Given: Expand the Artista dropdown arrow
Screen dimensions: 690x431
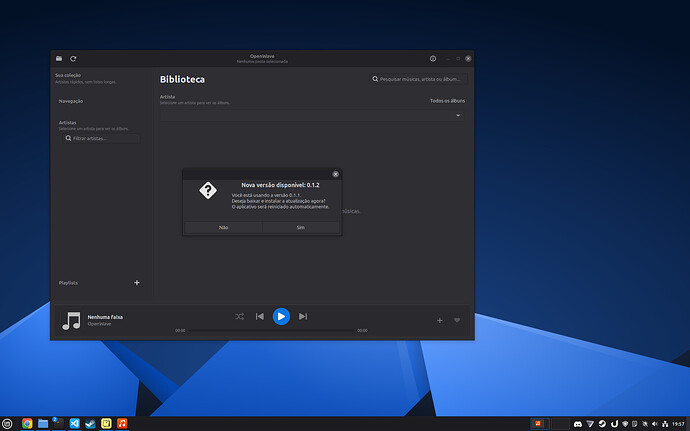Looking at the screenshot, I should (x=458, y=115).
